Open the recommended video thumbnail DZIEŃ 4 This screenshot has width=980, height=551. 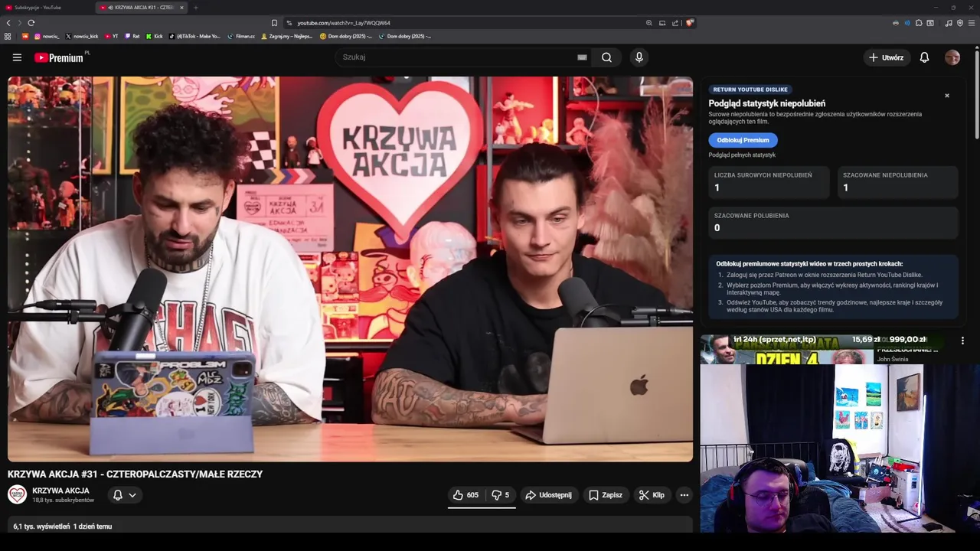click(x=787, y=349)
